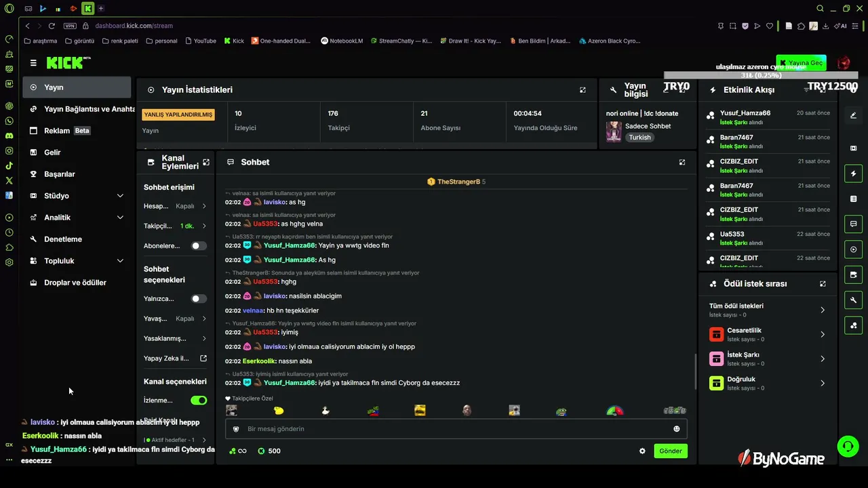868x488 pixels.
Task: Open WhatsApp in the browser sidebar
Action: coord(9,121)
